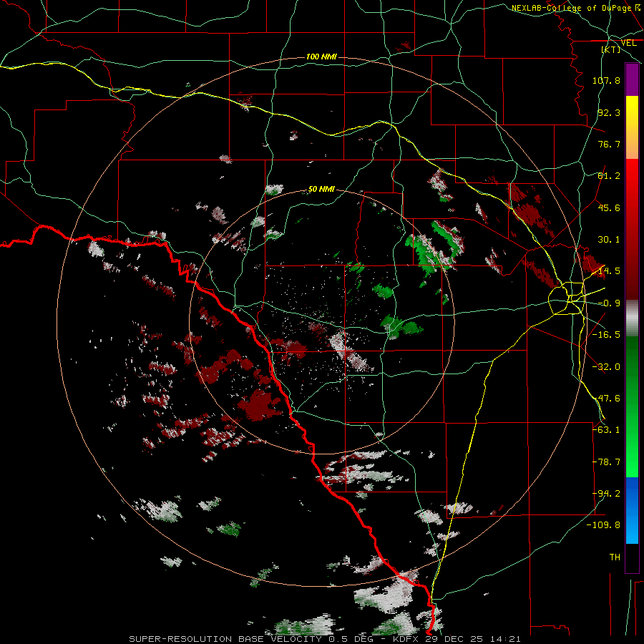Click the NEXLAB-College of DuPage credit text
Viewport: 644px width, 644px height.
click(x=577, y=8)
